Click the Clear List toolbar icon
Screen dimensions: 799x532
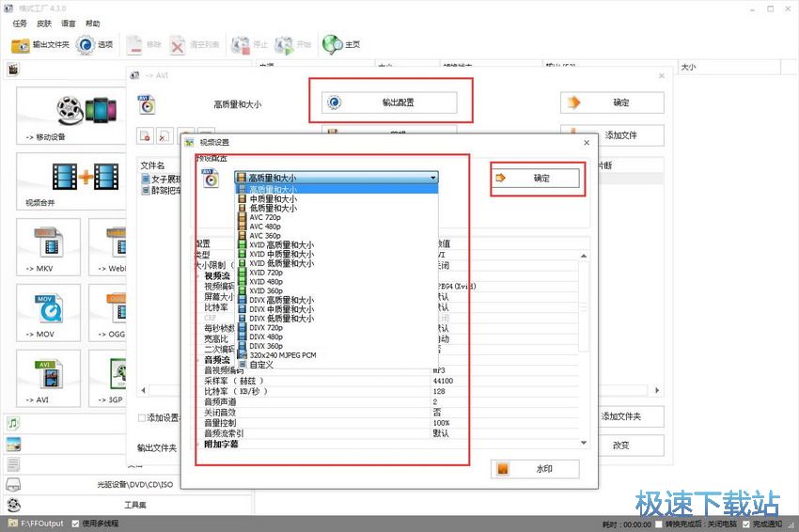tap(178, 45)
